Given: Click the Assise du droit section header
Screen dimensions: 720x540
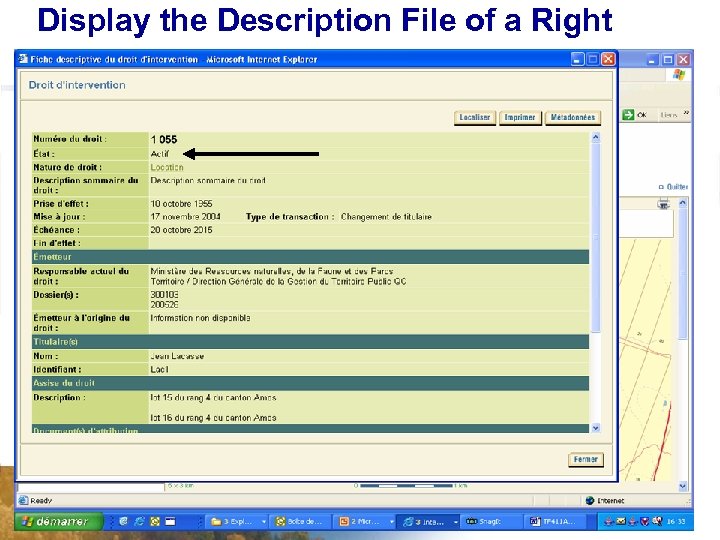Looking at the screenshot, I should 310,383.
